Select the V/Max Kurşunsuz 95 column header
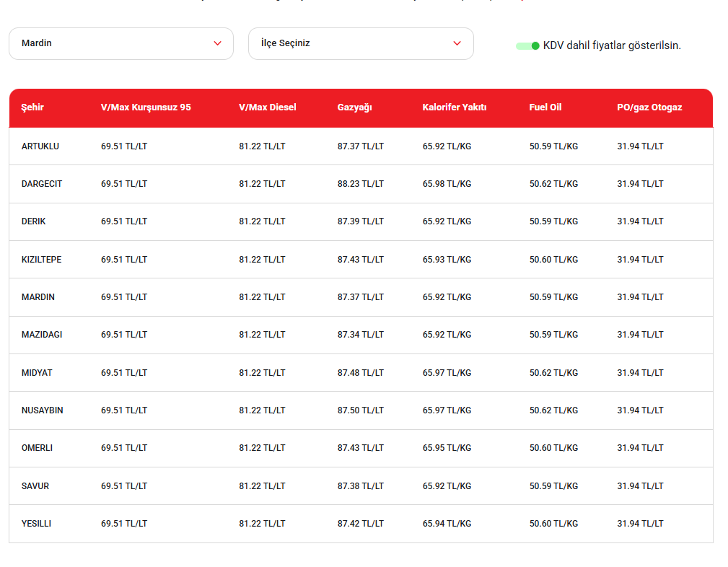Viewport: 728px width, 567px height. tap(146, 107)
